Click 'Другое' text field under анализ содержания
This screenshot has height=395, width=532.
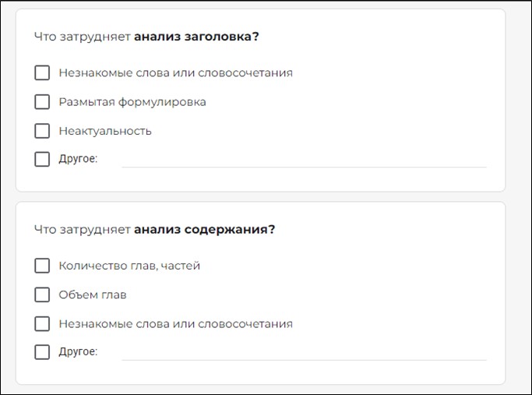click(304, 352)
